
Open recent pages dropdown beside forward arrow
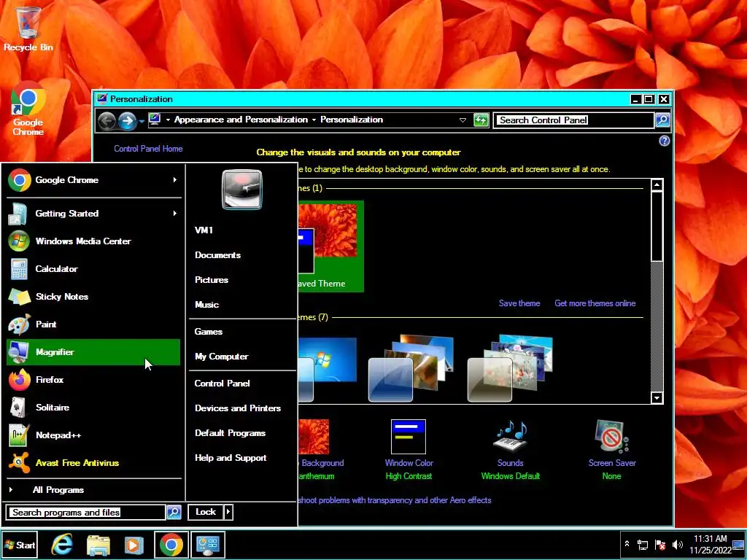click(142, 122)
